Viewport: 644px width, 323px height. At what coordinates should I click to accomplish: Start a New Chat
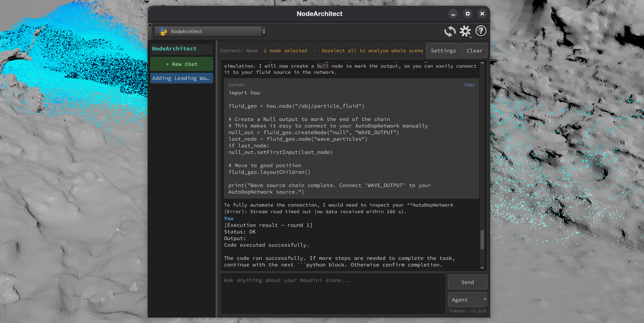(181, 64)
